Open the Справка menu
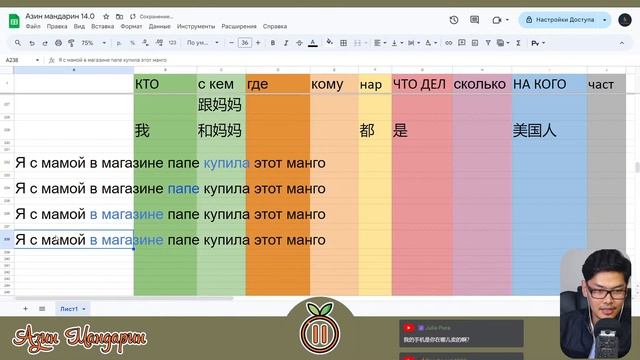Viewport: 640px width, 360px height. (x=275, y=26)
